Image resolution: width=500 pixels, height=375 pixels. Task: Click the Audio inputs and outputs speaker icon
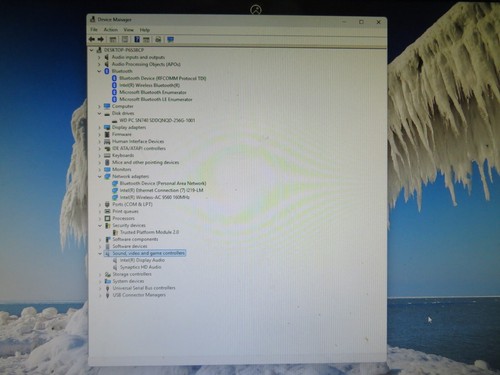[107, 57]
